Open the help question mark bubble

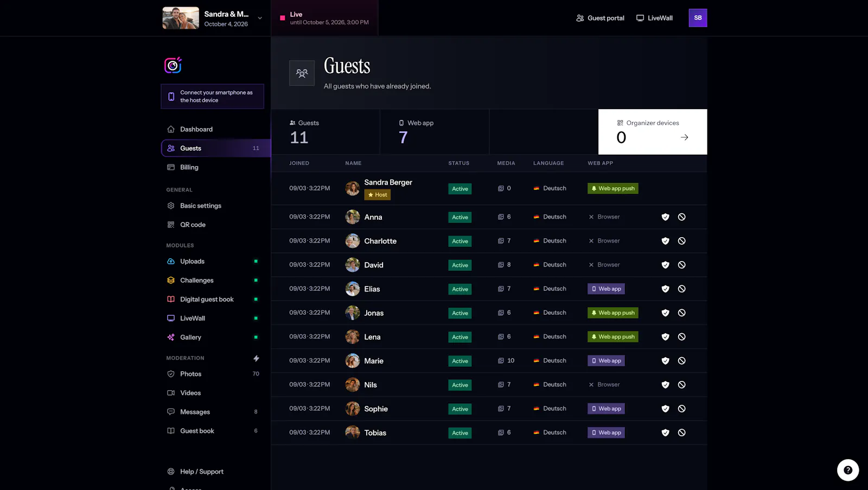click(848, 470)
